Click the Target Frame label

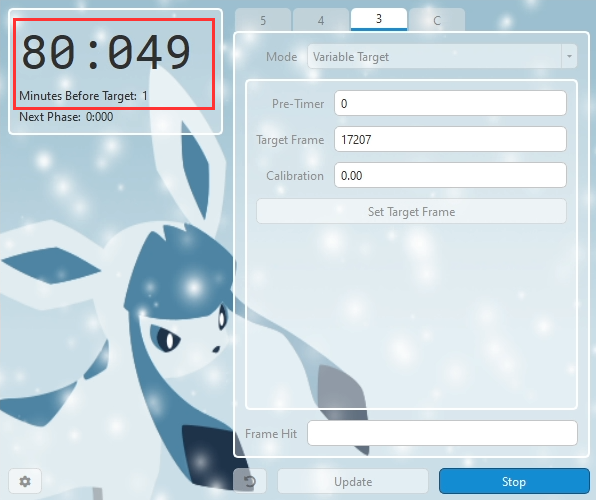(290, 140)
